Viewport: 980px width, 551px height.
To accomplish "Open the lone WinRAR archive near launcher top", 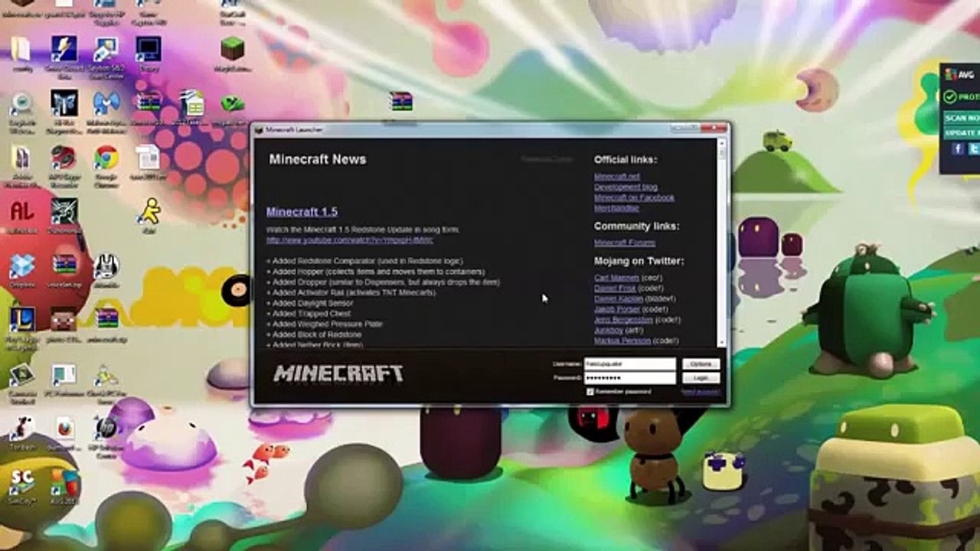I will pos(400,102).
